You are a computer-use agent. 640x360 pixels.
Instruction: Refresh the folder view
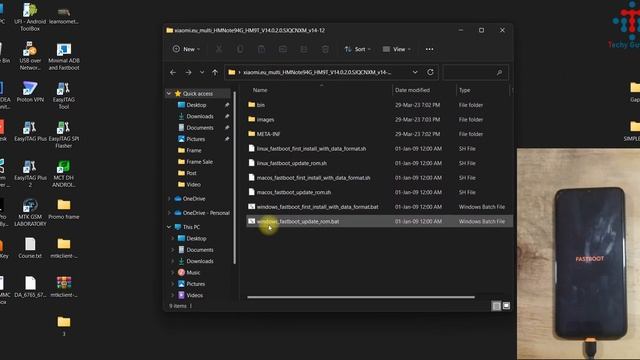click(x=430, y=72)
